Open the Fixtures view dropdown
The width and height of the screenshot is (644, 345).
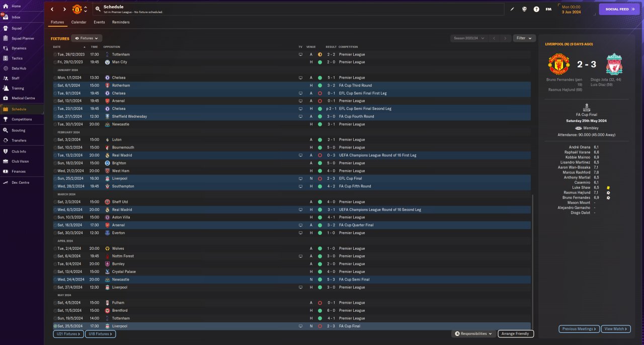(87, 38)
